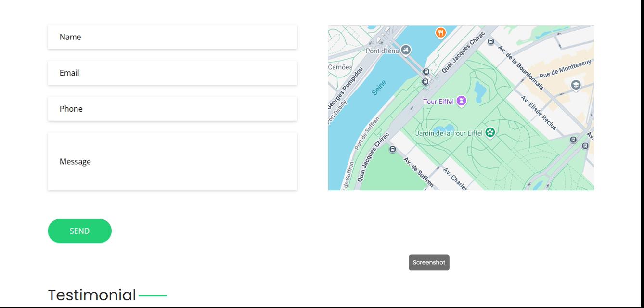Select the Phone input box

[172, 109]
